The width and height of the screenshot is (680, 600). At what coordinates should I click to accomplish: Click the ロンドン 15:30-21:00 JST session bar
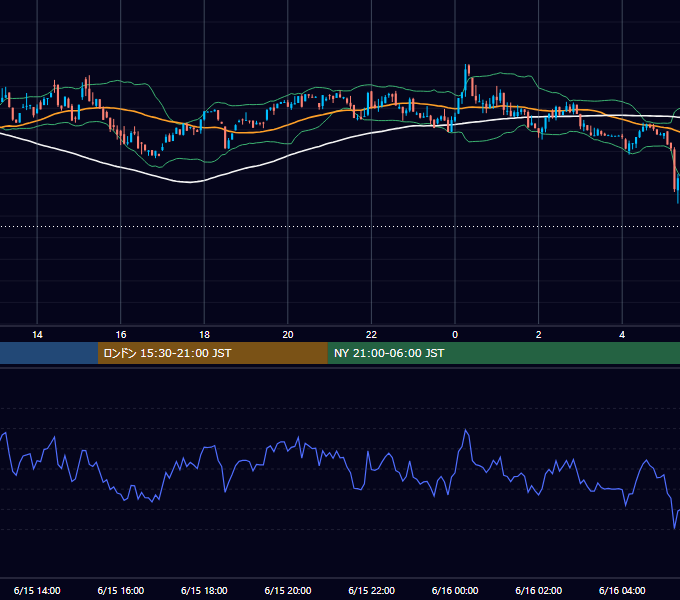pos(212,353)
